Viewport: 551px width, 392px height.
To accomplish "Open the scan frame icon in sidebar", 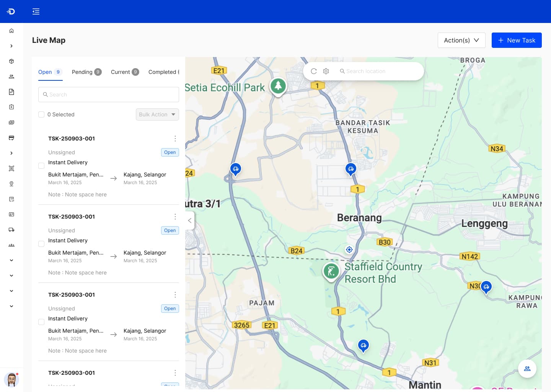I will click(x=11, y=168).
